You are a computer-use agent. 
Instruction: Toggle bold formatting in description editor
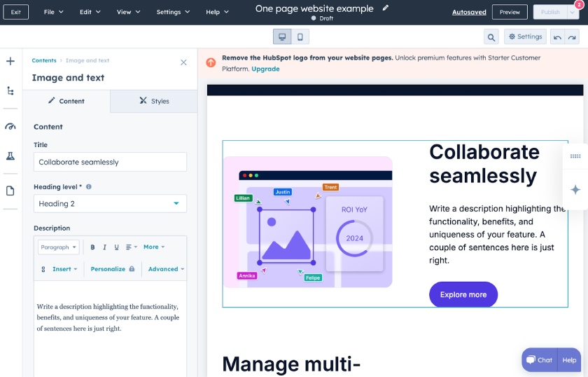tap(92, 247)
